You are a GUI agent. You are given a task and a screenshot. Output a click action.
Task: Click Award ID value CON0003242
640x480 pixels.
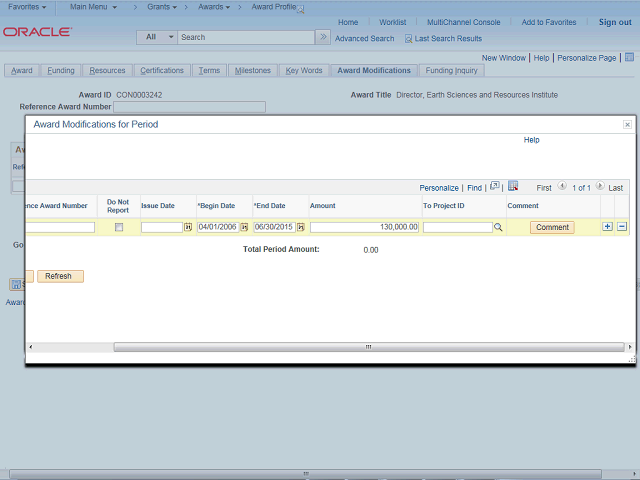pos(139,95)
